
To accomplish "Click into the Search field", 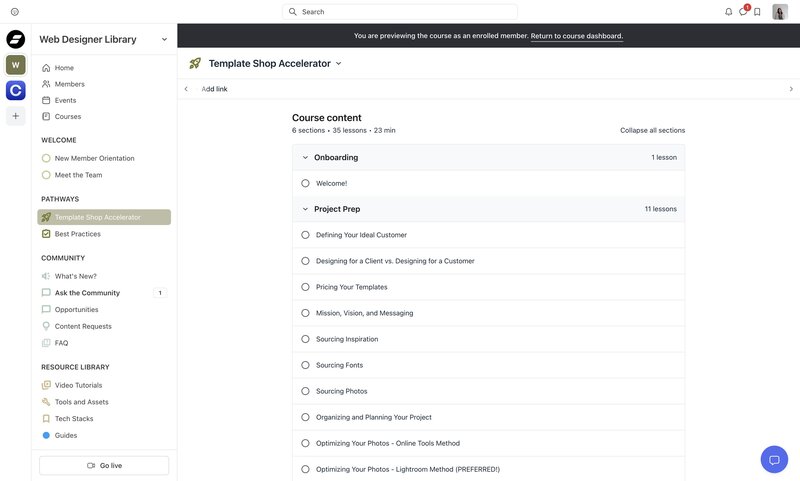I will point(399,12).
